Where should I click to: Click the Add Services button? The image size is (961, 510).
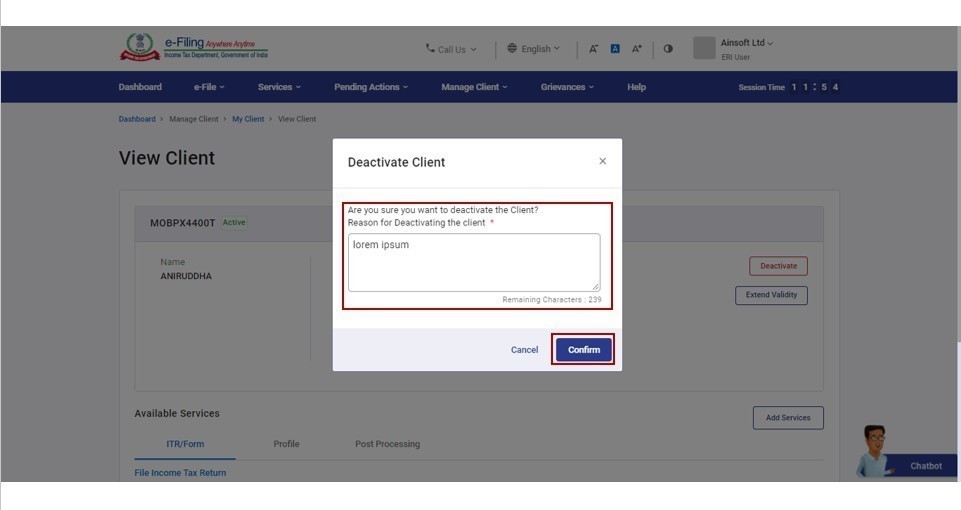click(x=788, y=418)
